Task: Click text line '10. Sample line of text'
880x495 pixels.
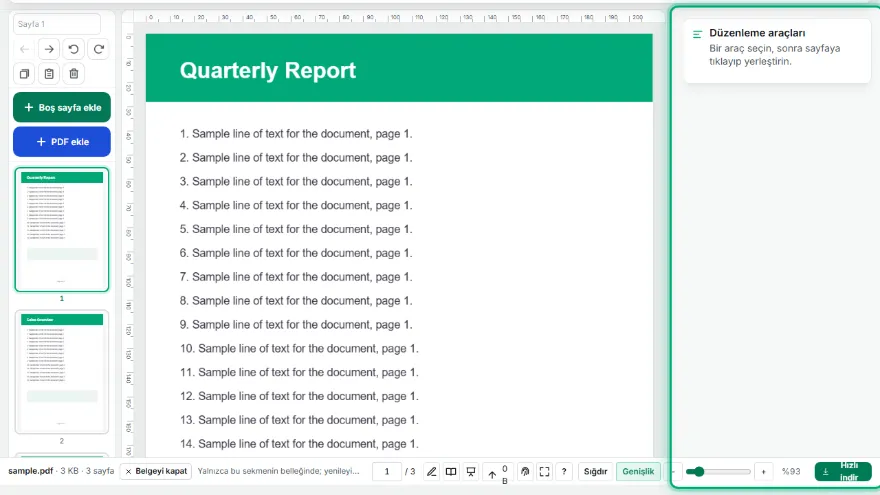Action: (299, 349)
